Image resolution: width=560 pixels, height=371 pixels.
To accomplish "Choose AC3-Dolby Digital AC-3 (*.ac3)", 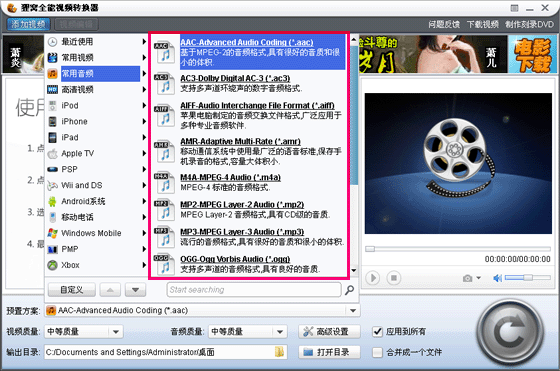I will coord(235,78).
